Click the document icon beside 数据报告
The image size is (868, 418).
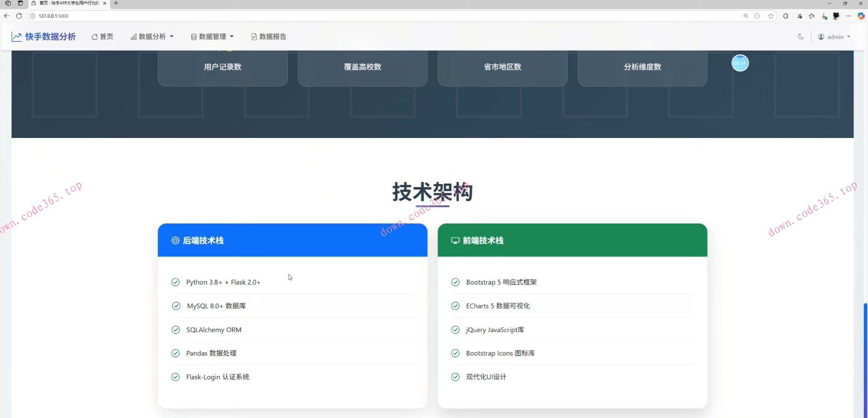pyautogui.click(x=254, y=36)
